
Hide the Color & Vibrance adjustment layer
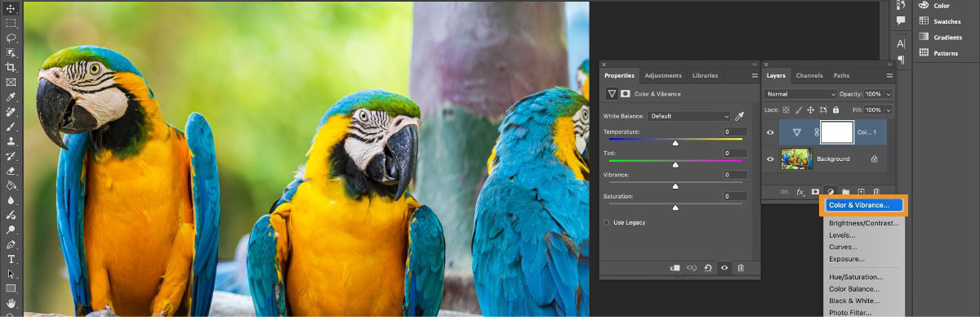[770, 132]
